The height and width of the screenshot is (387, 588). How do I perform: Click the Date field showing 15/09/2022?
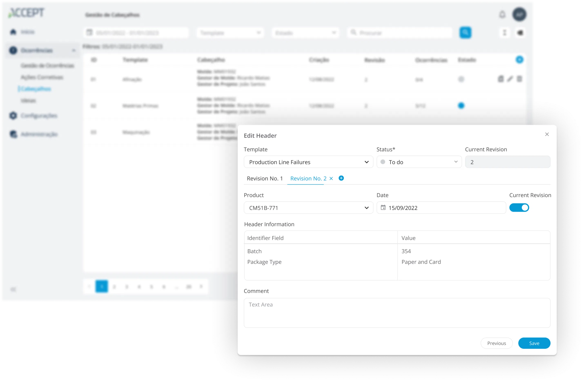tap(441, 207)
